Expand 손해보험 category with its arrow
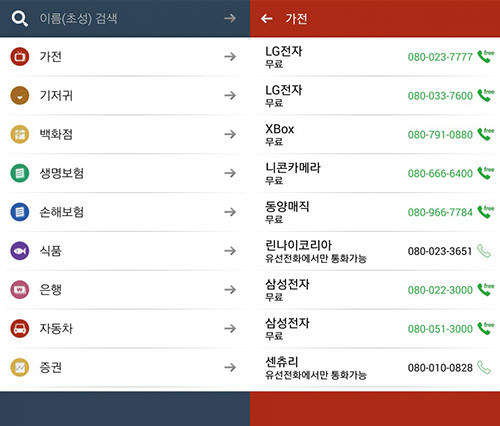Screen dimensions: 500x426 click(x=230, y=212)
